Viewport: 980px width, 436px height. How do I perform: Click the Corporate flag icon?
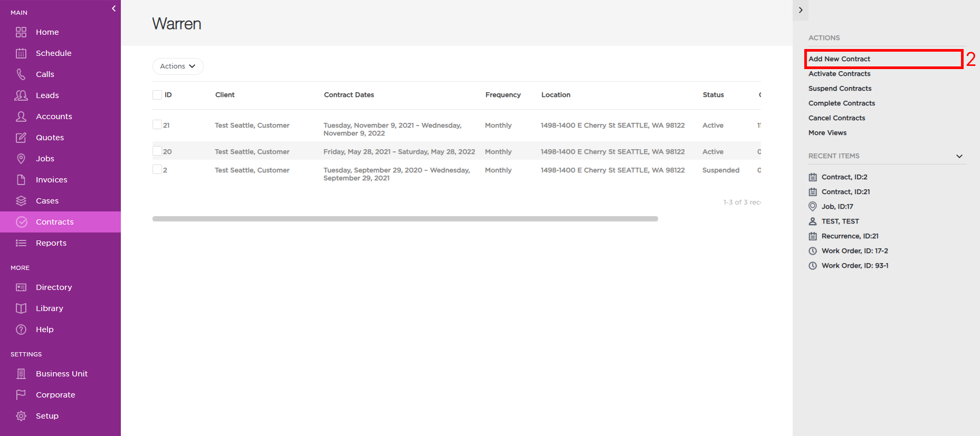click(x=21, y=395)
